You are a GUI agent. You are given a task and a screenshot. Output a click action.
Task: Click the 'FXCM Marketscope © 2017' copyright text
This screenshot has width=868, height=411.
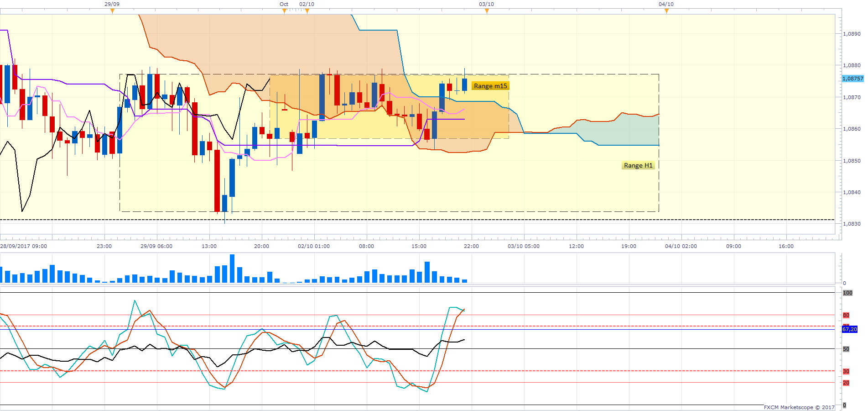799,407
